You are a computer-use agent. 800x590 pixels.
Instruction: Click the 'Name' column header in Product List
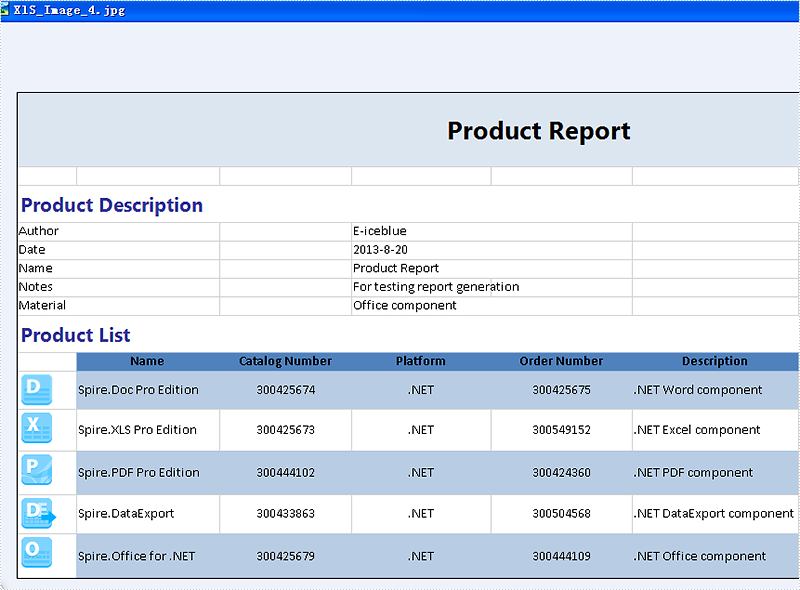[147, 361]
